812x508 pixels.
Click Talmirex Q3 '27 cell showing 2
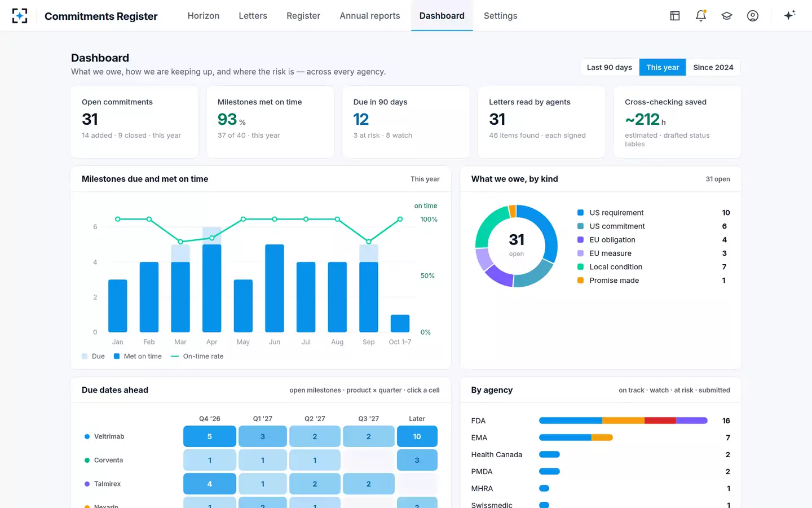tap(369, 484)
